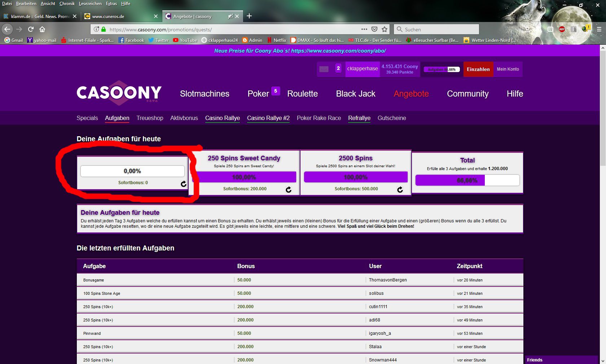This screenshot has width=606, height=364.
Task: Click the Aufgaben progress bar in header
Action: (x=442, y=69)
